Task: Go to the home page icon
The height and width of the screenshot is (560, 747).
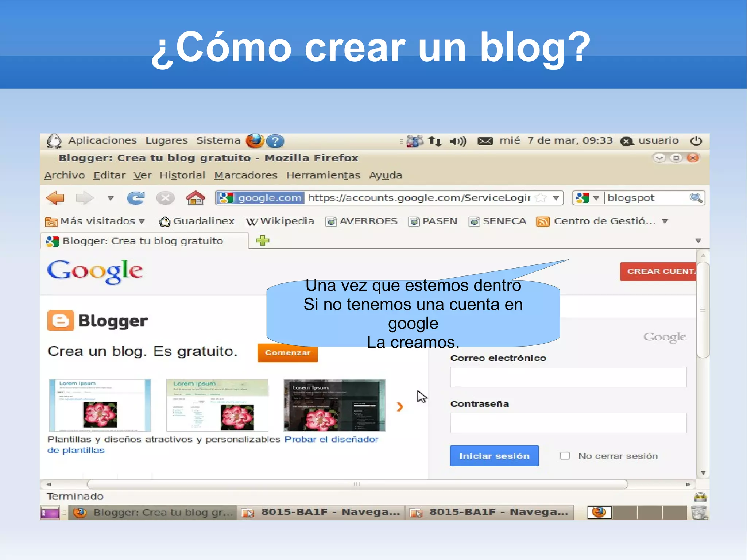Action: tap(196, 198)
